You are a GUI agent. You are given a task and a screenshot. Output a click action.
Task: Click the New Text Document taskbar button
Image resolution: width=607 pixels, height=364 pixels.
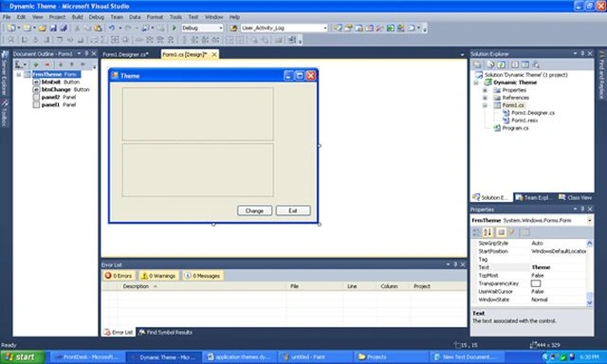click(467, 356)
